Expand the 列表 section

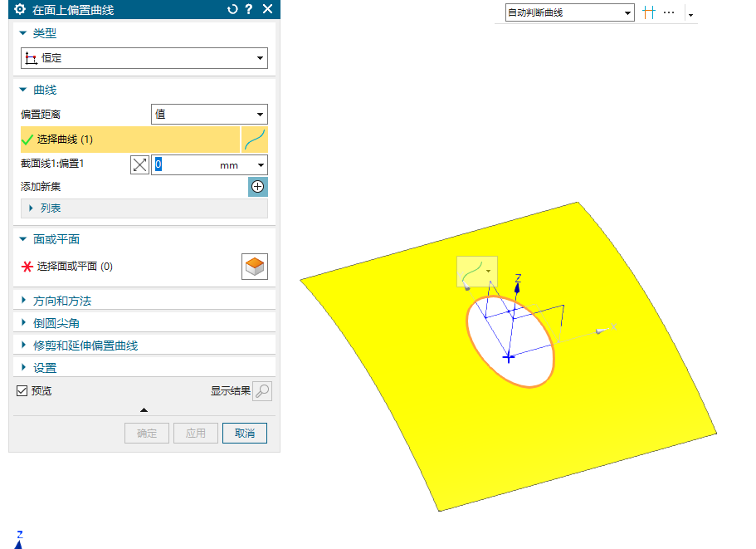(x=32, y=208)
